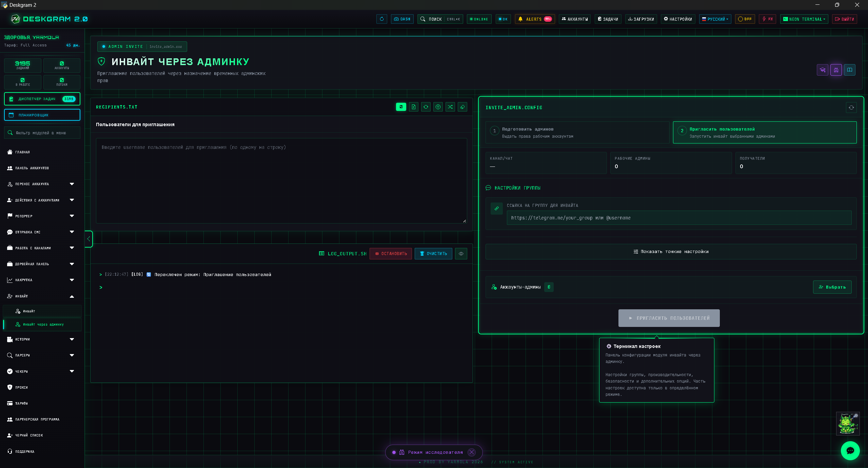Screen dimensions: 868x468
Task: Click the counter icon in RECIPIENTS.TXT toolbar
Action: pos(401,107)
